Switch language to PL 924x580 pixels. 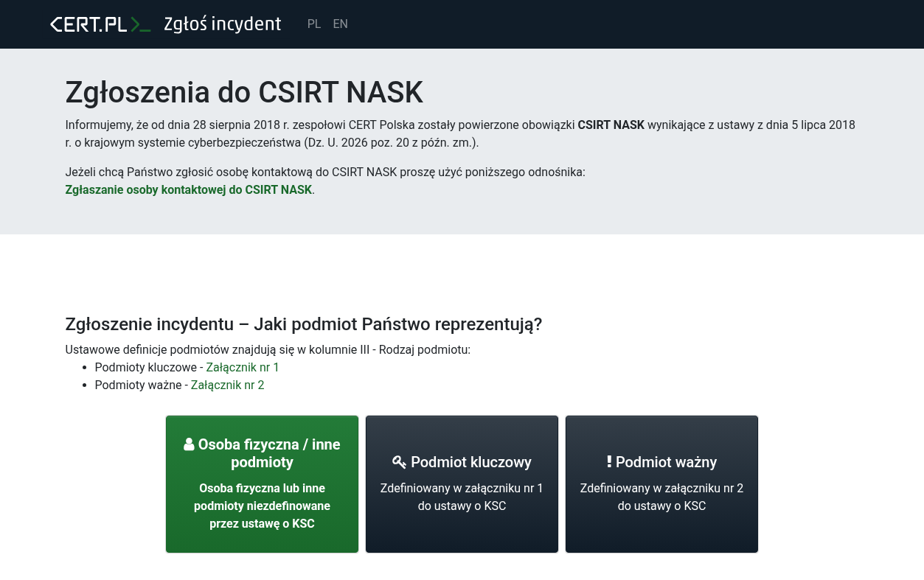314,24
